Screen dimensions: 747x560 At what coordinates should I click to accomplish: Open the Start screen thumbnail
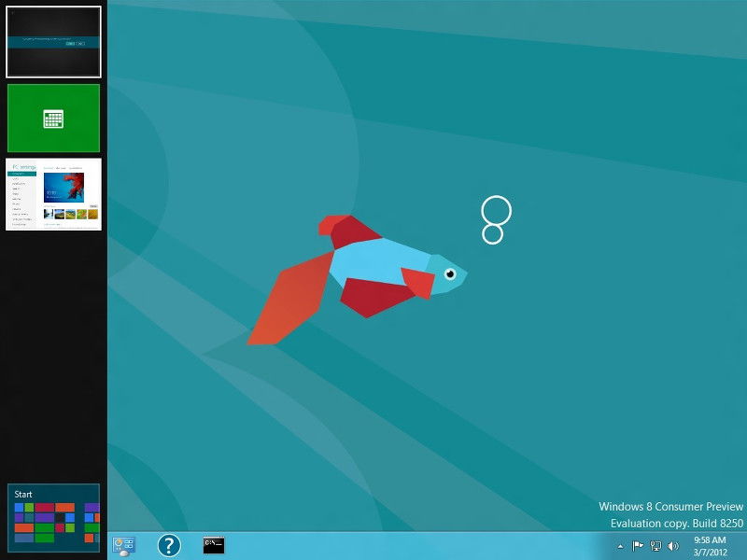[53, 518]
